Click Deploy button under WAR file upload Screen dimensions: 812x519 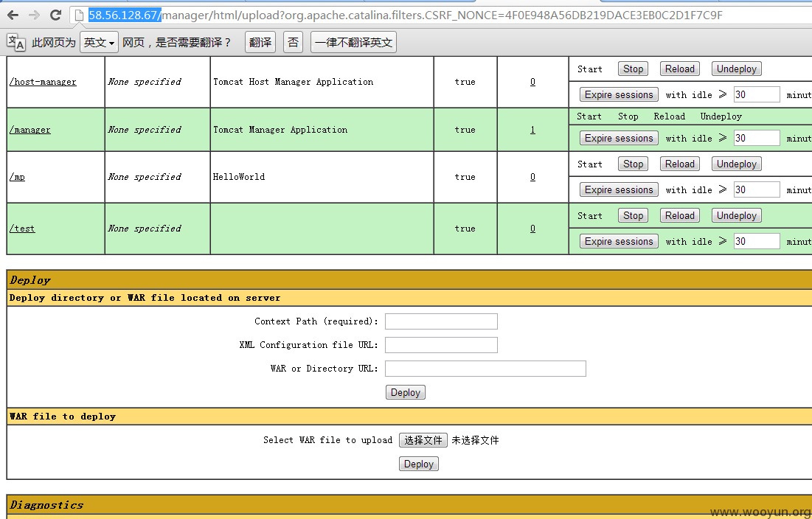418,464
